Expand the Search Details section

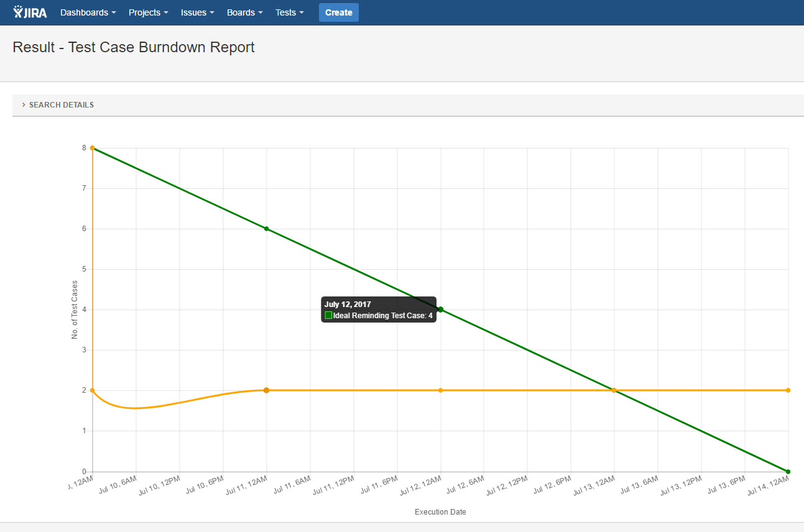pos(62,105)
